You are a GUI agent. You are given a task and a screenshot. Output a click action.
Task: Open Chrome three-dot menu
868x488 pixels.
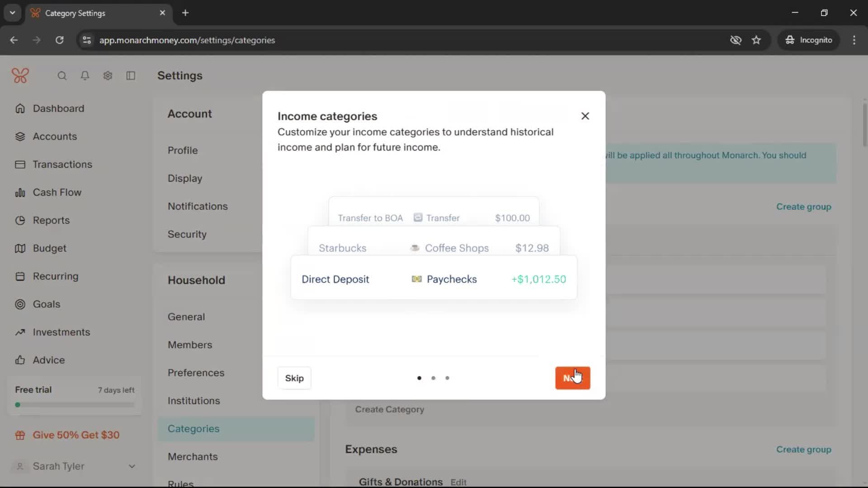[854, 40]
